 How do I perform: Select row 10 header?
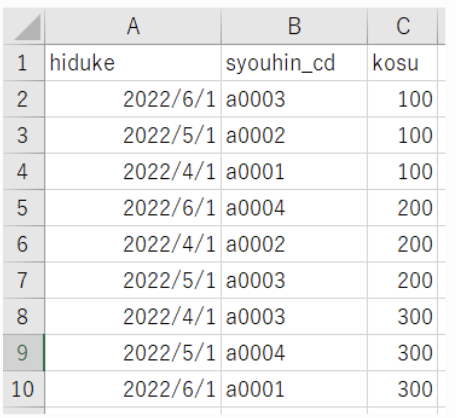click(24, 389)
